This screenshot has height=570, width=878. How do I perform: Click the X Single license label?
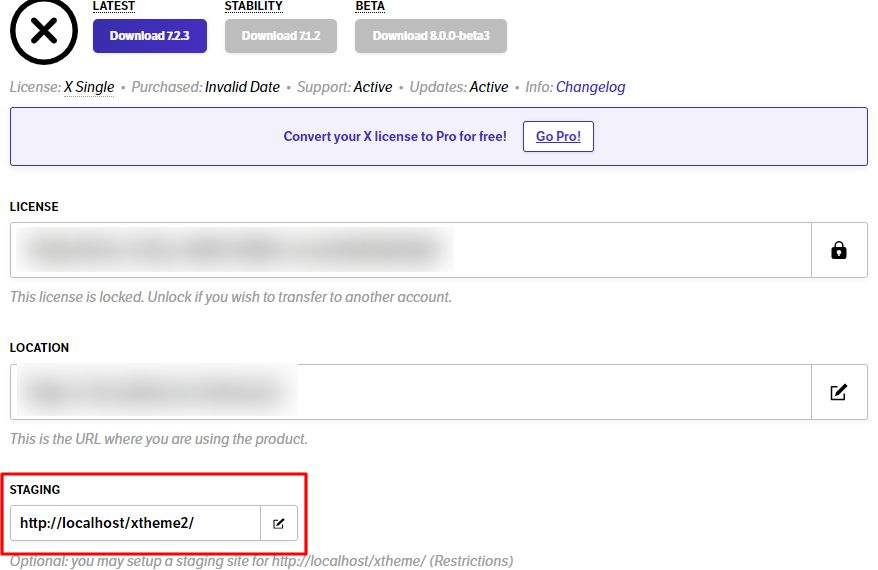(x=89, y=87)
